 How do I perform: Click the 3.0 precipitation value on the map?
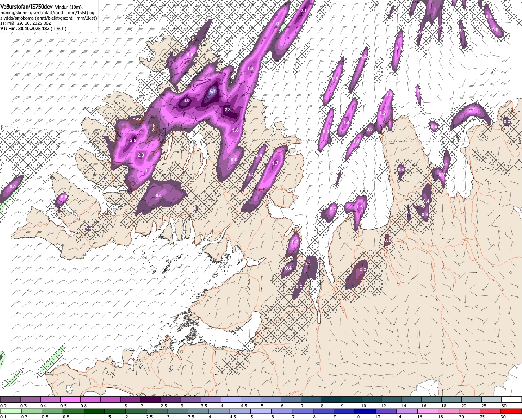coord(186,100)
